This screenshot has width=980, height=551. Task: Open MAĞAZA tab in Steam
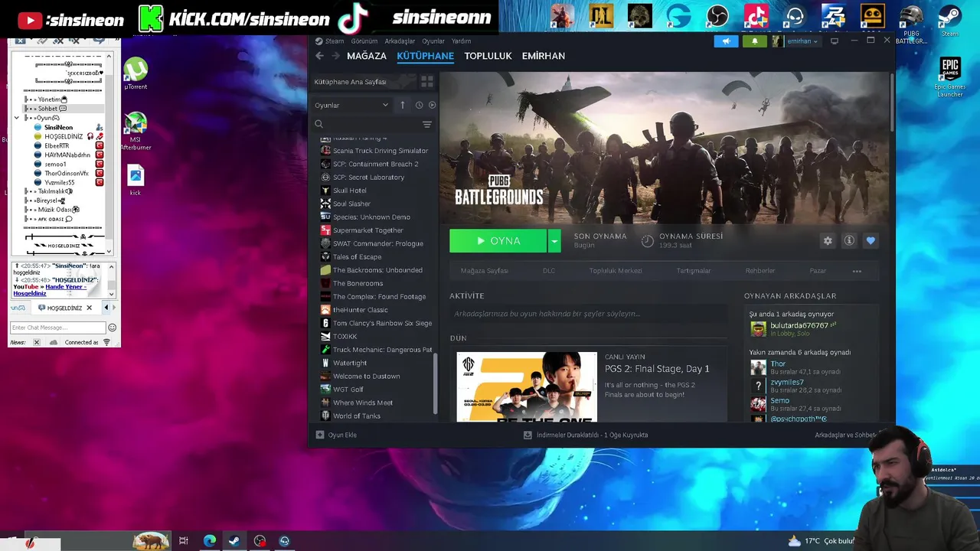(x=367, y=56)
